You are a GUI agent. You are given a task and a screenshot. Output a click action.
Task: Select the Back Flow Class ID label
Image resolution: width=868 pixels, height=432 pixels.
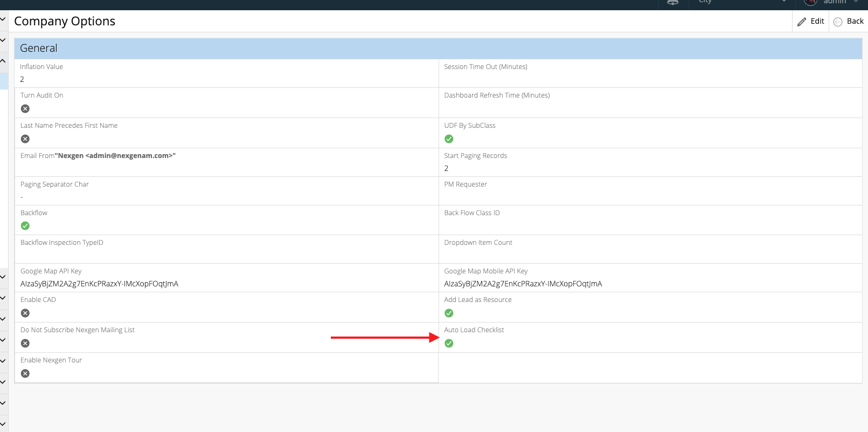[472, 213]
